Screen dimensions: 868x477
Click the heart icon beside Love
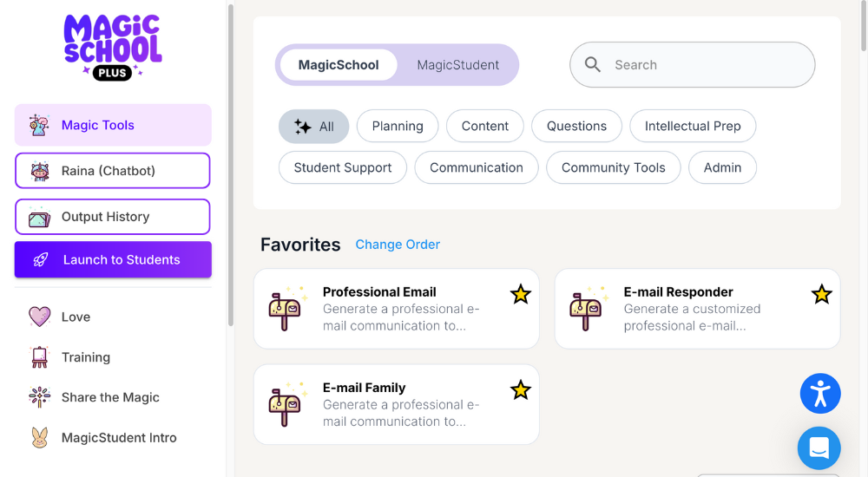(x=39, y=317)
